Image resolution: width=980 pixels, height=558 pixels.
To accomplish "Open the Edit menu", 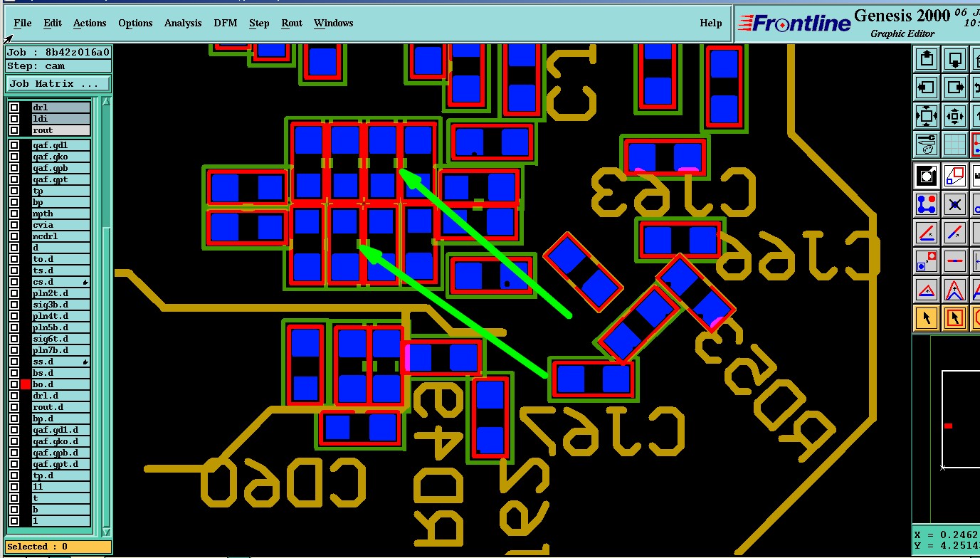I will [x=53, y=23].
